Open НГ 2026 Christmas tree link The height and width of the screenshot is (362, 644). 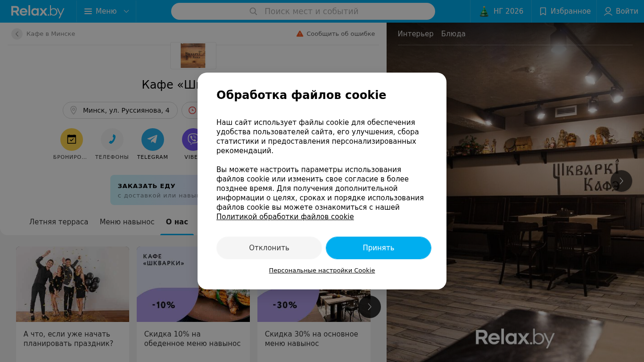pyautogui.click(x=484, y=11)
